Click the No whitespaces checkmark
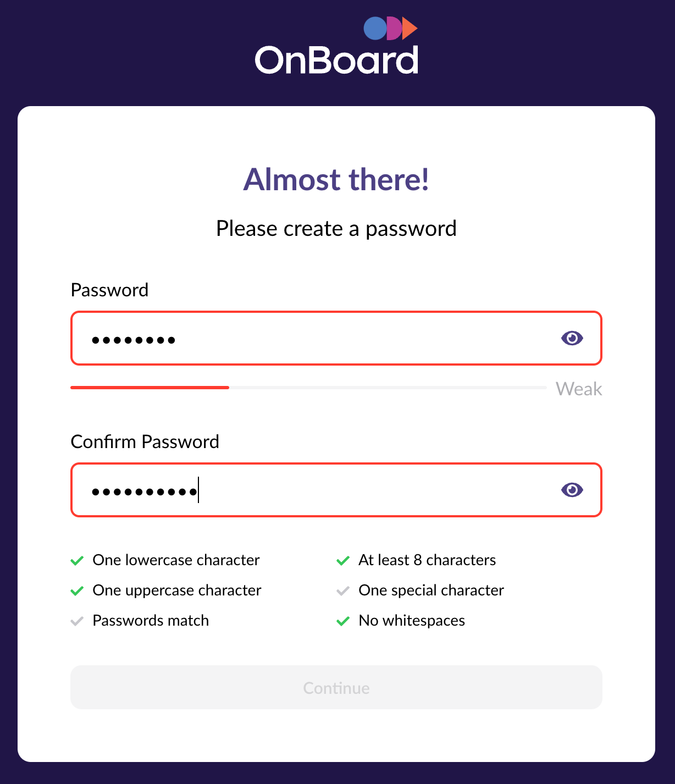Viewport: 675px width, 784px height. click(343, 621)
